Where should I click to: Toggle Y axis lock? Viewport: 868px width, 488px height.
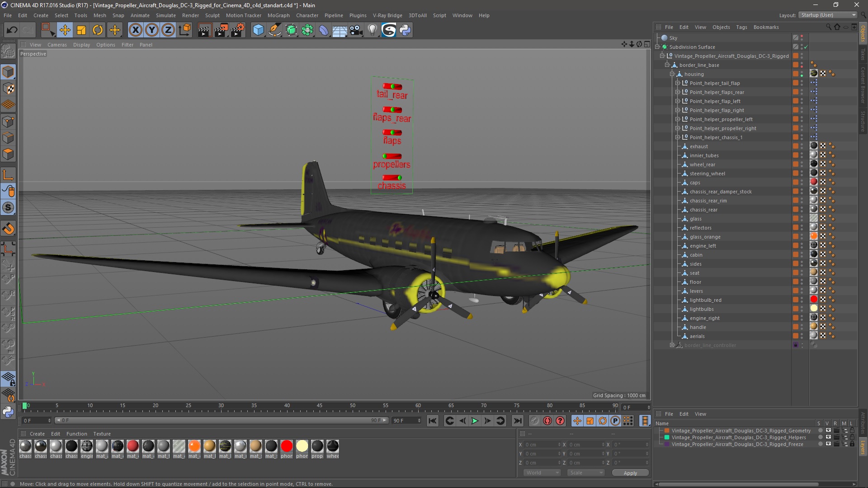(152, 30)
